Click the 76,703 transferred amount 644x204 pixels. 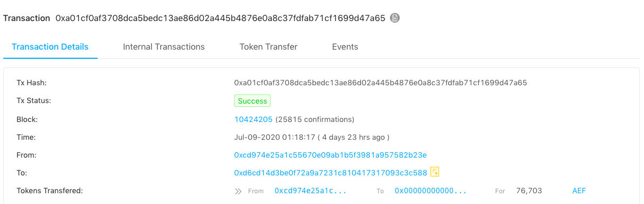click(529, 191)
